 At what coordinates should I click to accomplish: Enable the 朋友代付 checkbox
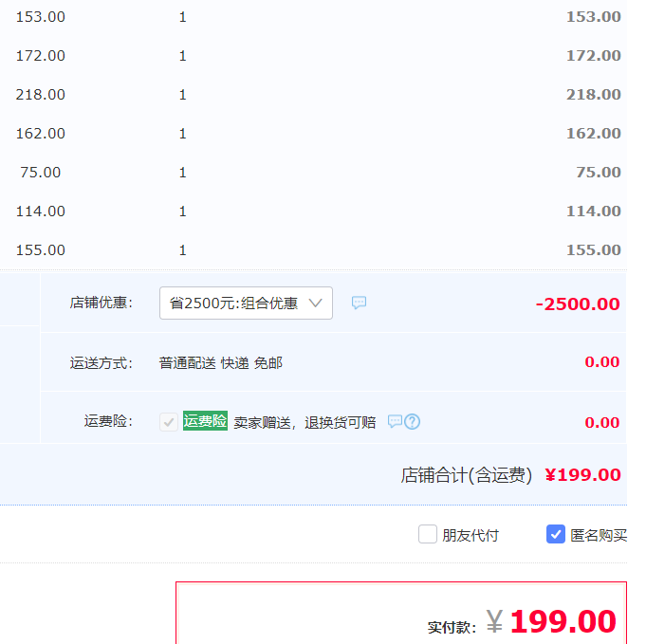pyautogui.click(x=428, y=534)
